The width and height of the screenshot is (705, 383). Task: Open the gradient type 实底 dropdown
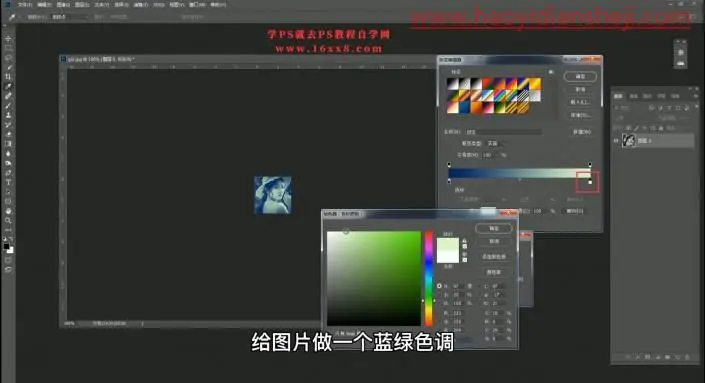pyautogui.click(x=495, y=143)
